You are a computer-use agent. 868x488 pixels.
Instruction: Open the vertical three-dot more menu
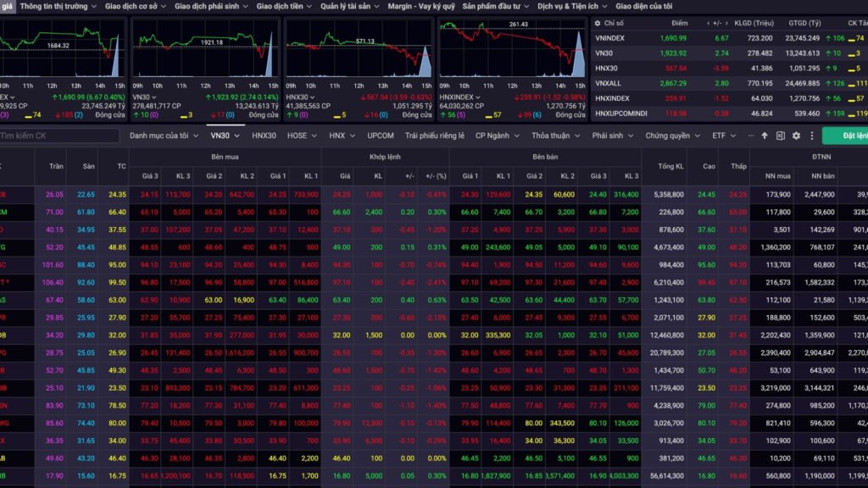click(x=812, y=136)
